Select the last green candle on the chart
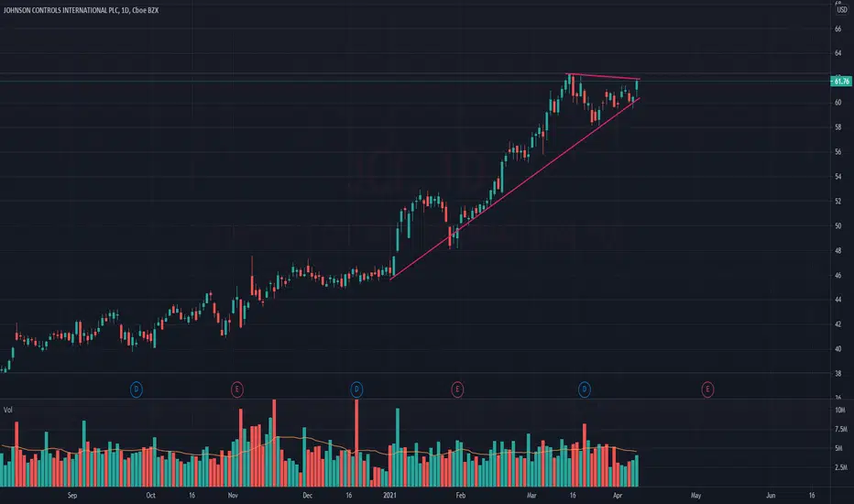This screenshot has width=854, height=504. 637,88
